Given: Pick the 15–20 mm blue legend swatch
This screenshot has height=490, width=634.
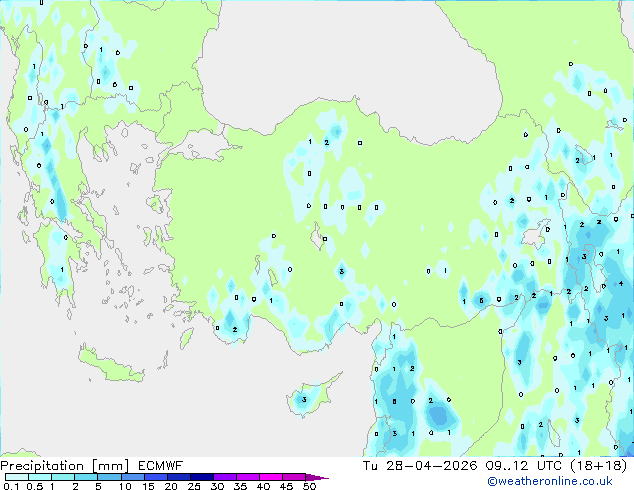Looking at the screenshot, I should [155, 477].
